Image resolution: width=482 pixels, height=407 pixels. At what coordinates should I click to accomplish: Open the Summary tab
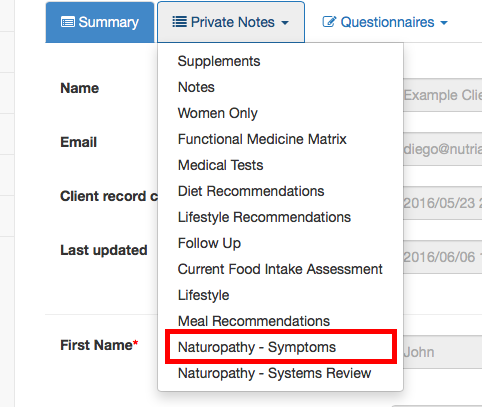pyautogui.click(x=100, y=22)
